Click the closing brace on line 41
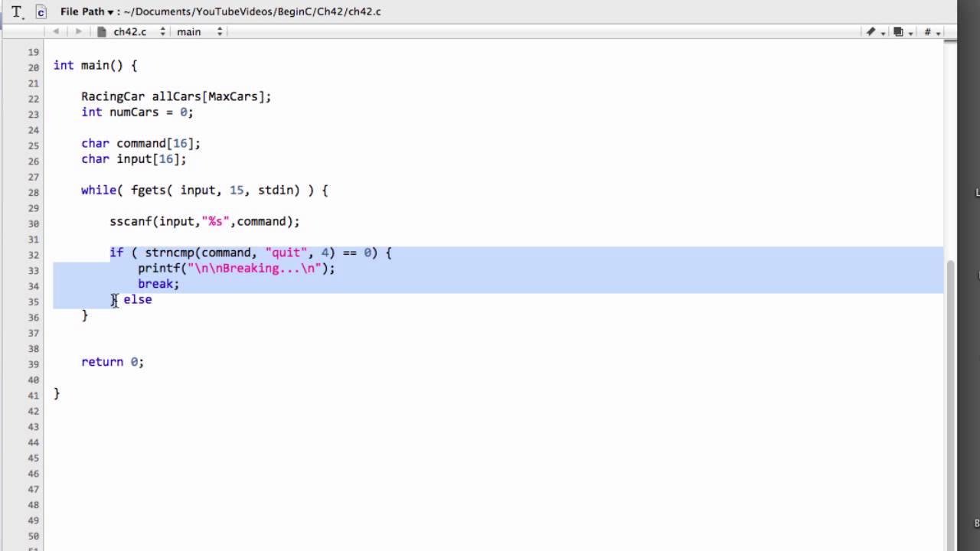This screenshot has height=551, width=980. [57, 393]
